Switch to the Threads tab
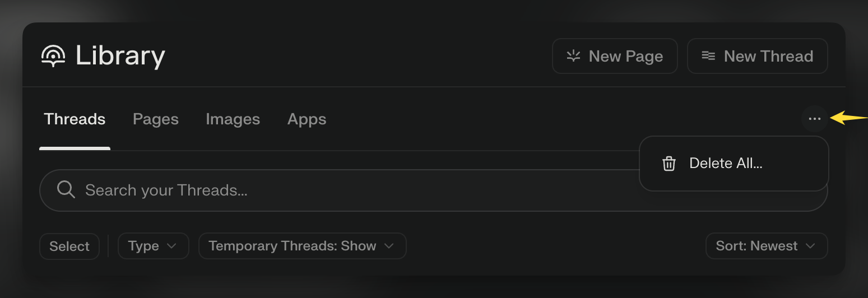 (75, 119)
